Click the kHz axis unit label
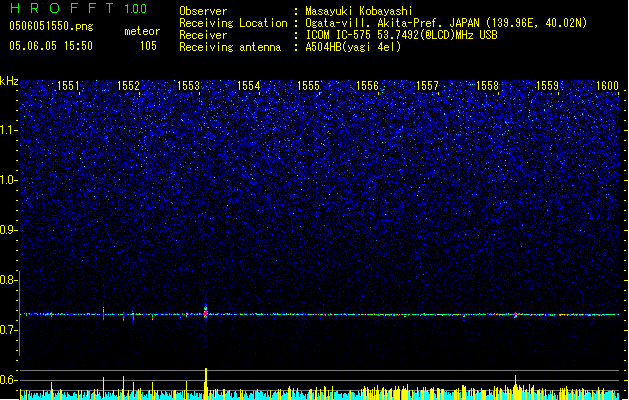The width and height of the screenshot is (629, 400). tap(9, 81)
